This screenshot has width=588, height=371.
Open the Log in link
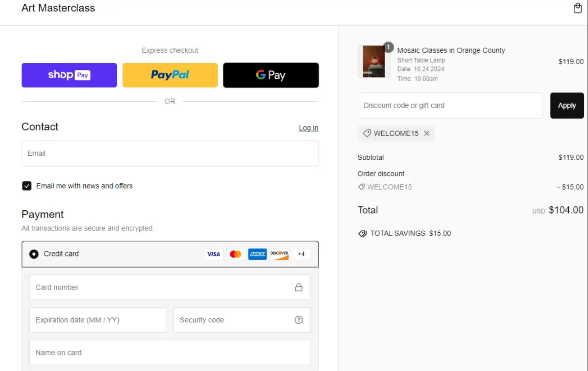tap(308, 128)
